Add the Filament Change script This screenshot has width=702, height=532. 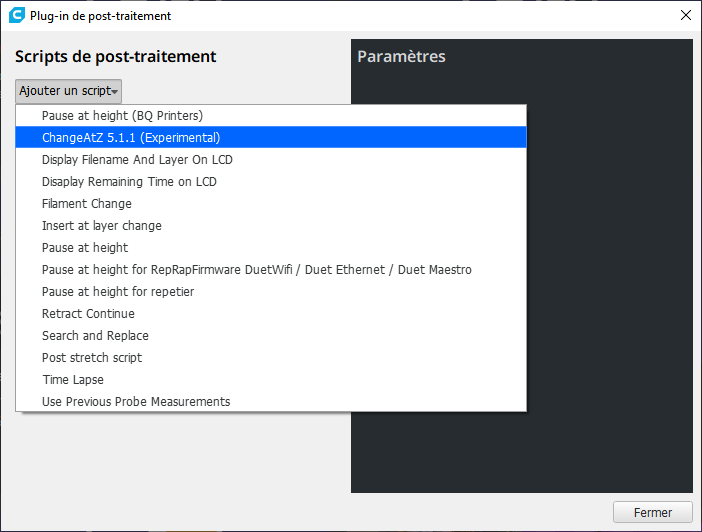click(x=86, y=204)
